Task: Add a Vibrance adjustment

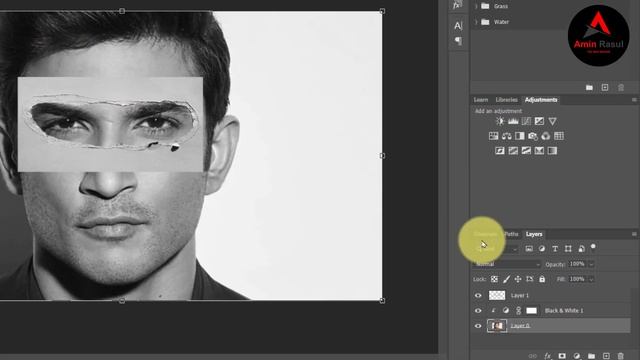Action: coord(552,121)
